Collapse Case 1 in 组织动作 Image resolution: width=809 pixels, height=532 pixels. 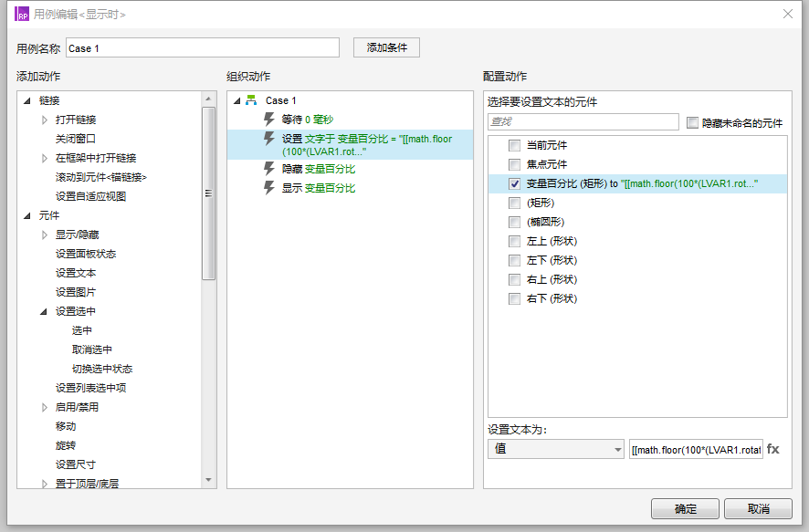pyautogui.click(x=236, y=100)
